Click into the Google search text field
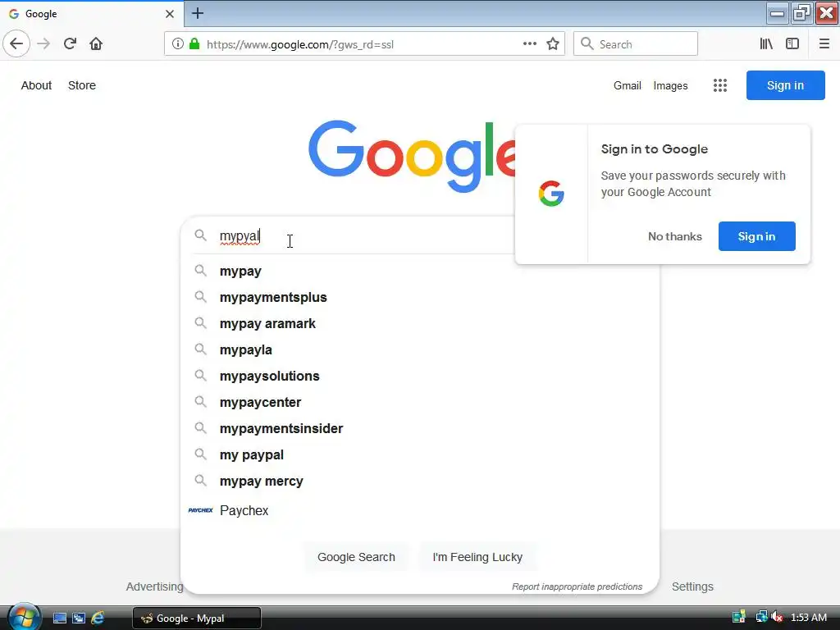 364,235
